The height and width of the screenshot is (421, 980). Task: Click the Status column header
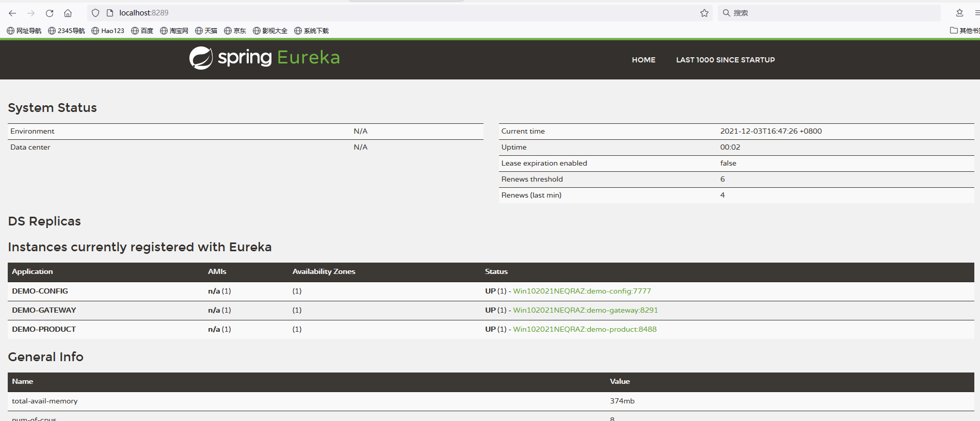click(496, 271)
